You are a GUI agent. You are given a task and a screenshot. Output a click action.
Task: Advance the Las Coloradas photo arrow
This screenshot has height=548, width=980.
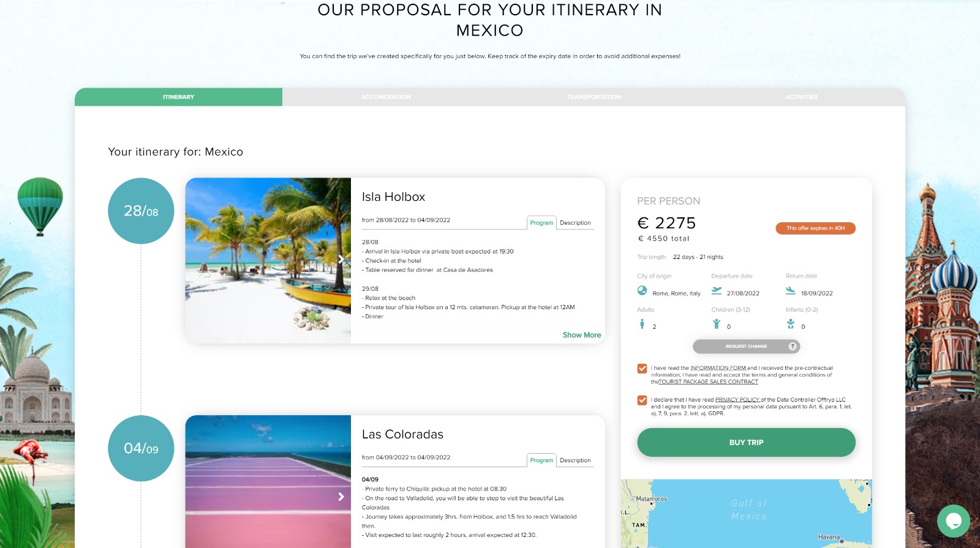[341, 497]
